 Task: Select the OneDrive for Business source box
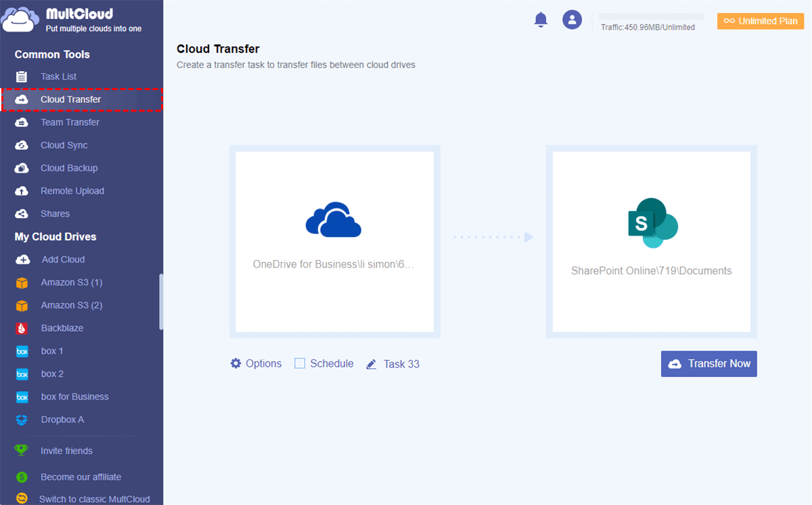point(334,242)
